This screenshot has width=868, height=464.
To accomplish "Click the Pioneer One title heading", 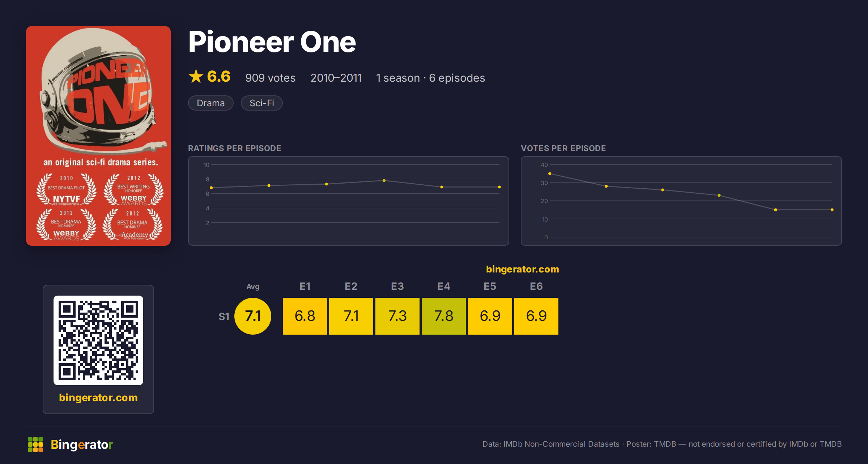I will [x=272, y=42].
